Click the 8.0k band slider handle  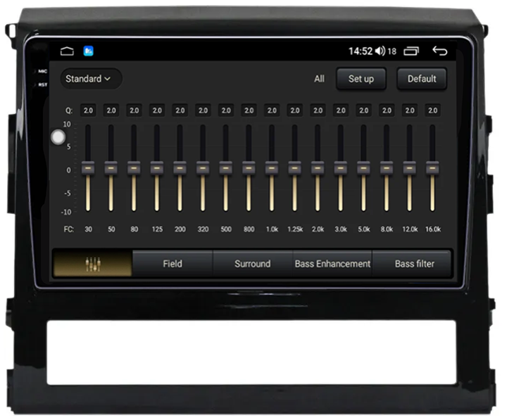(387, 168)
